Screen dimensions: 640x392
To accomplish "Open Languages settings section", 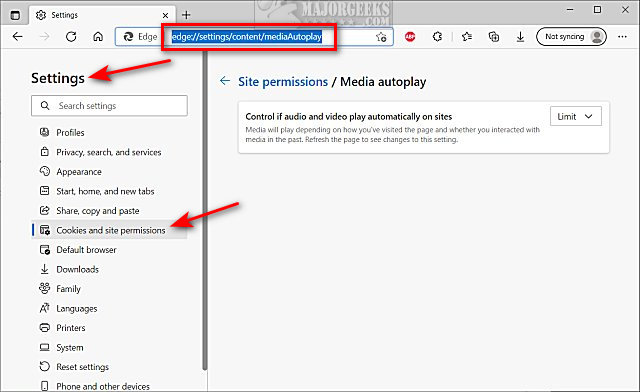I will click(x=109, y=309).
